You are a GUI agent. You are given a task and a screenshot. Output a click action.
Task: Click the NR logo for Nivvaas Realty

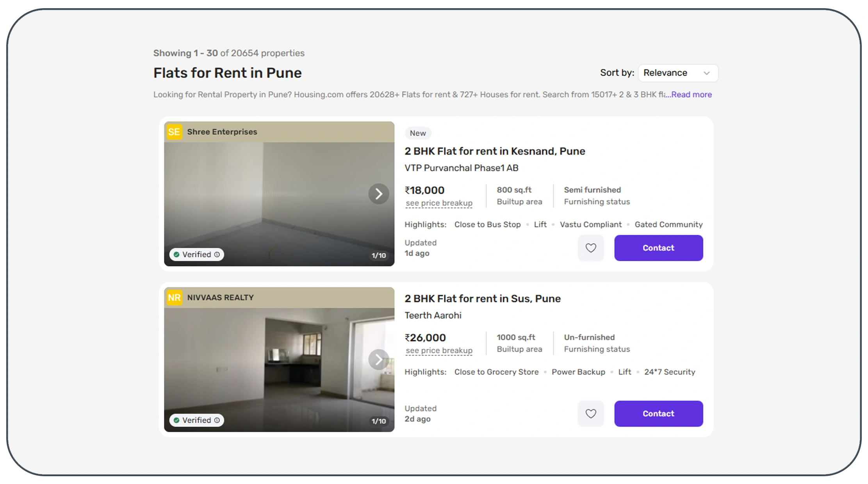click(x=174, y=297)
